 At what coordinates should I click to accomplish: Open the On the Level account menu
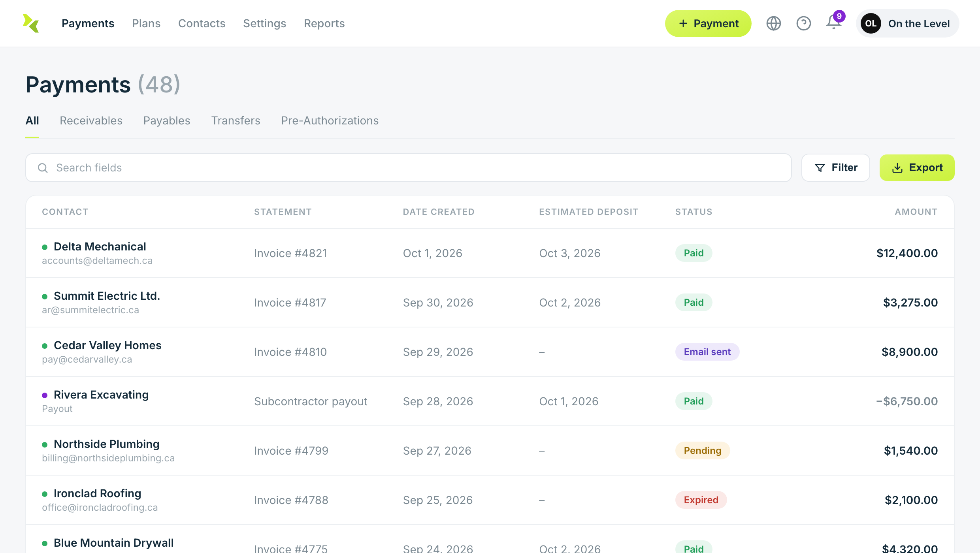point(907,23)
